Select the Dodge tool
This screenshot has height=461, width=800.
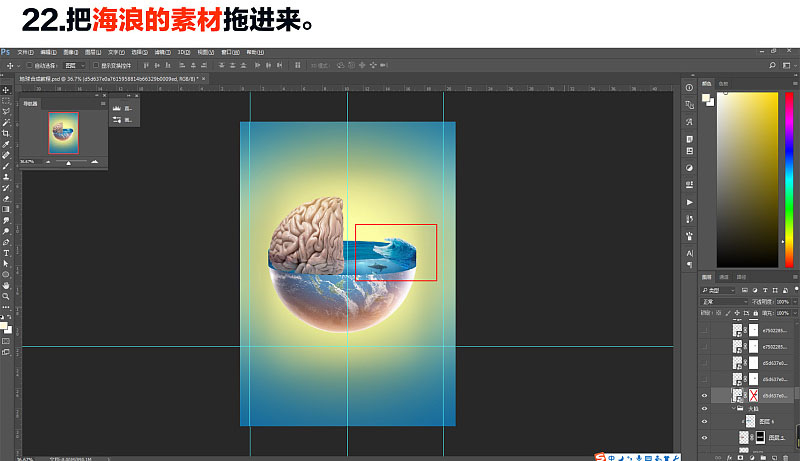point(6,232)
